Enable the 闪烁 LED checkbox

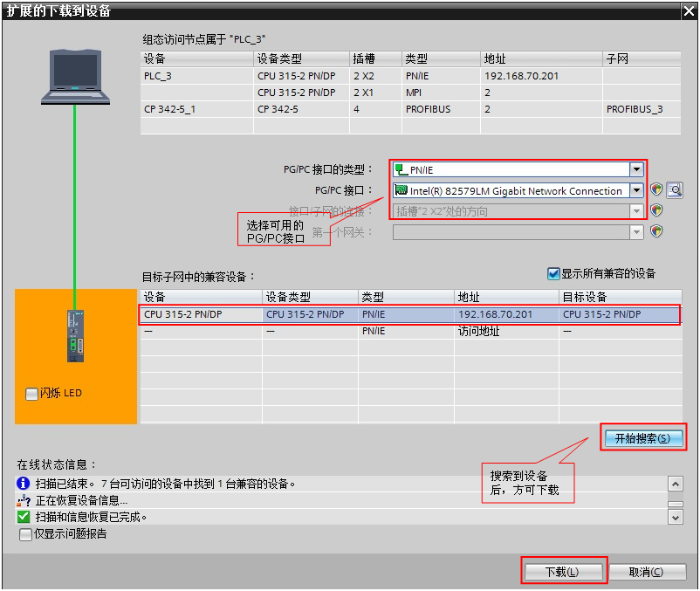click(x=31, y=394)
